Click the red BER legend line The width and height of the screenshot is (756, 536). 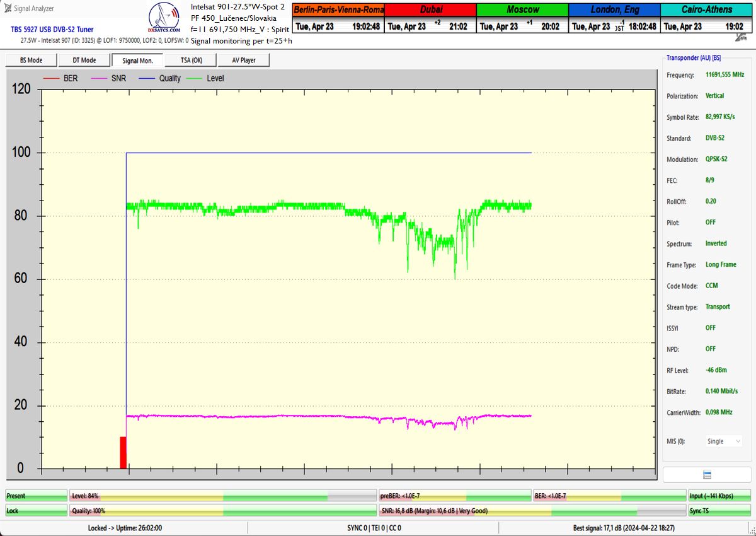point(50,78)
